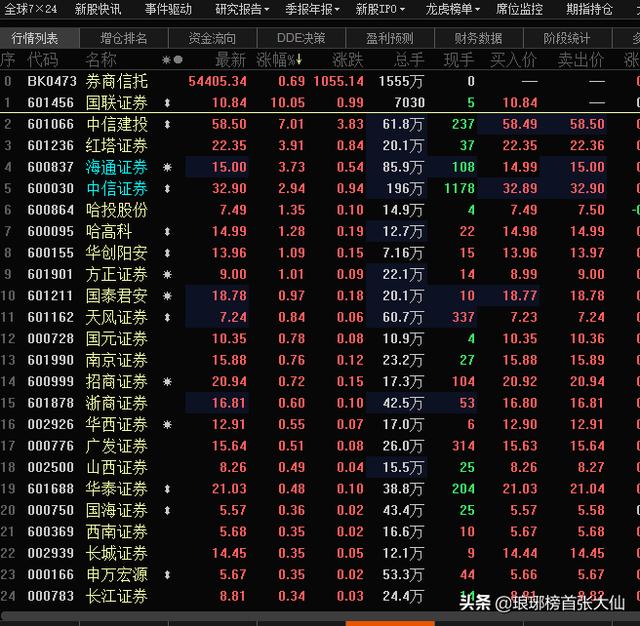
Task: Open the 期指持仓 menu item
Action: pyautogui.click(x=589, y=9)
